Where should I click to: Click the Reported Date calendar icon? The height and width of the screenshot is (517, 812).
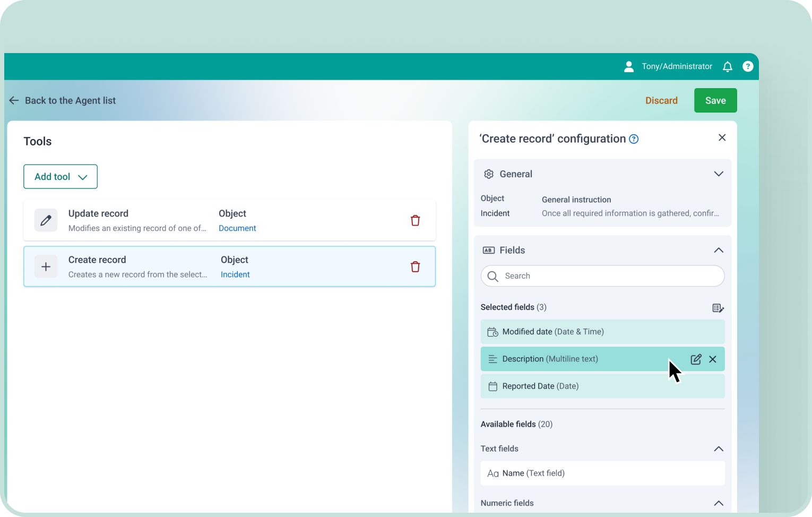click(x=493, y=386)
